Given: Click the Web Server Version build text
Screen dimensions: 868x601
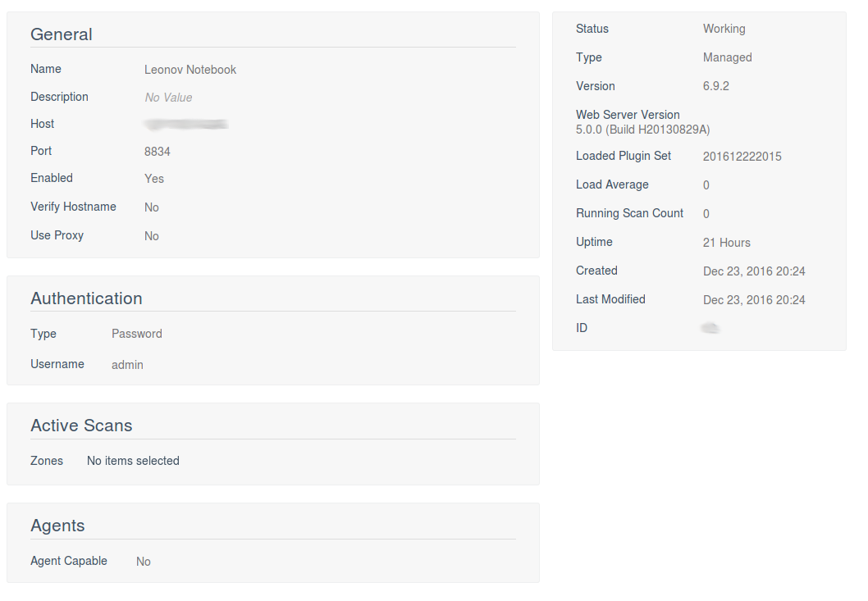Looking at the screenshot, I should coord(642,130).
